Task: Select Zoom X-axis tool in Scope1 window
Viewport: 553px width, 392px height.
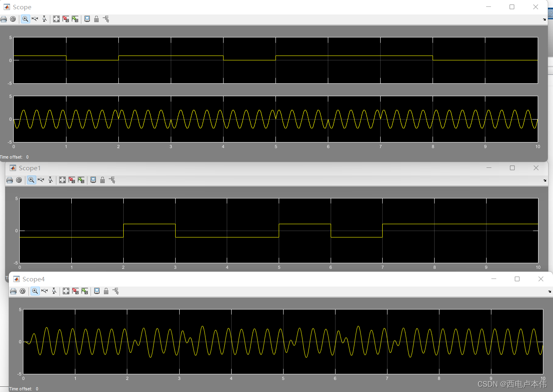Action: (x=41, y=180)
